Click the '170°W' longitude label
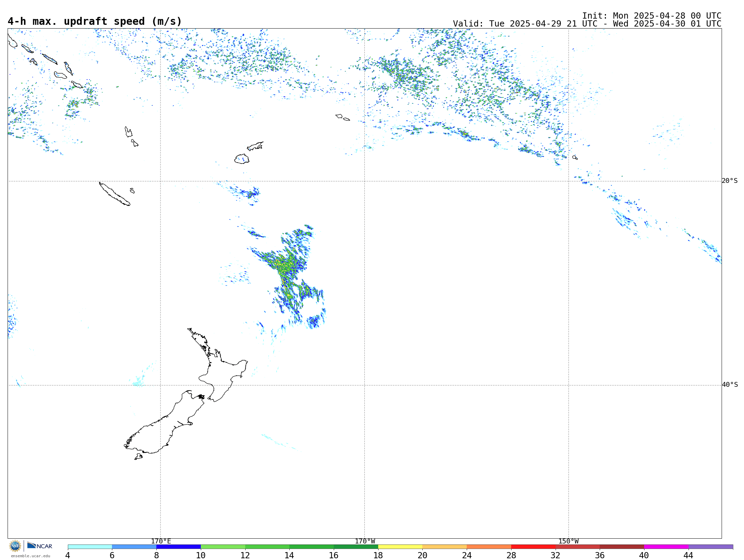744x560 pixels. click(365, 541)
